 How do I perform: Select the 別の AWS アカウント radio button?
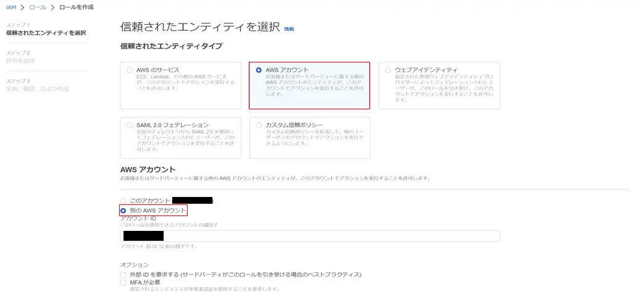coord(123,211)
